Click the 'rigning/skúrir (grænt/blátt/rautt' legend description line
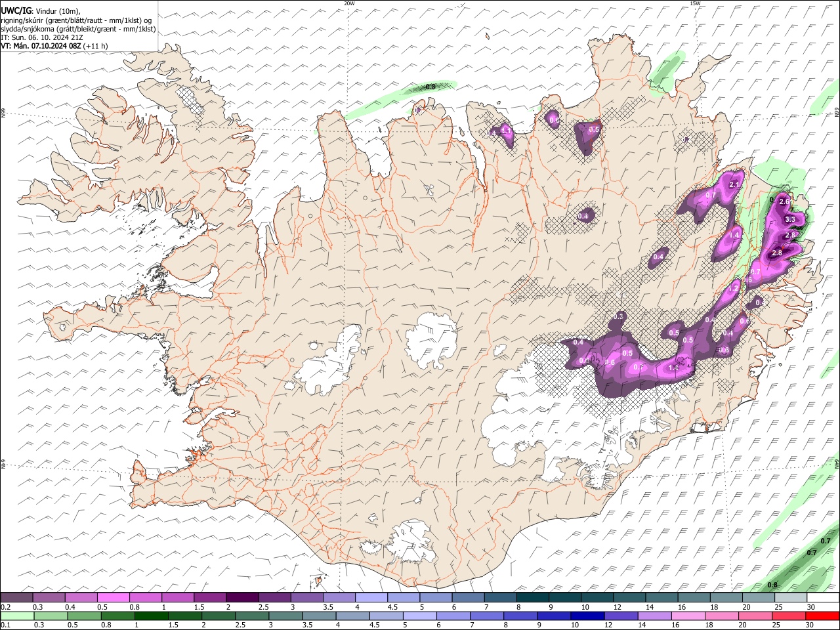The image size is (840, 630). click(x=76, y=20)
